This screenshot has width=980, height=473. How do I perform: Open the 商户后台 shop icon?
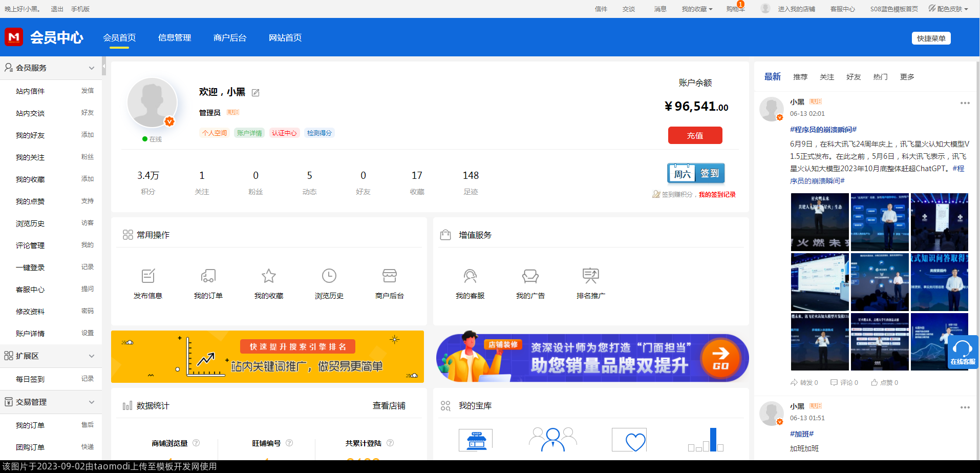[x=389, y=276]
